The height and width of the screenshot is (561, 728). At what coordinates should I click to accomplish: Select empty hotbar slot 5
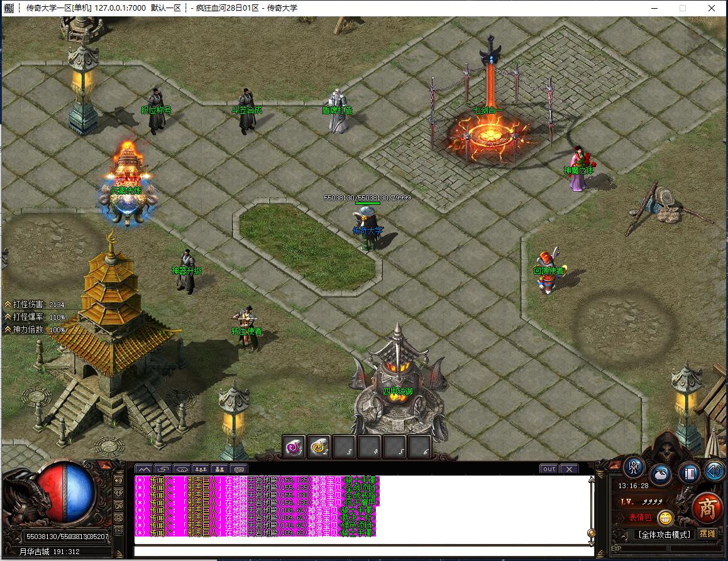point(395,447)
